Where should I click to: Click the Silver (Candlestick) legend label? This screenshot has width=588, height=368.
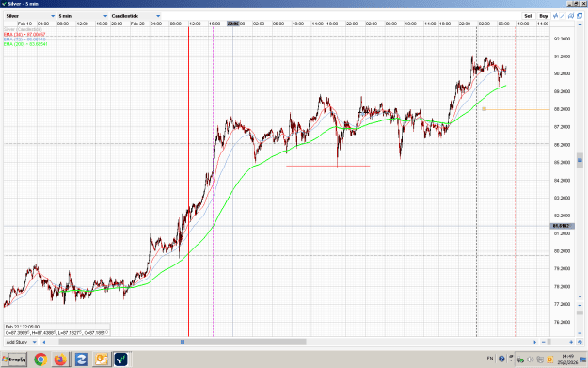click(x=23, y=29)
